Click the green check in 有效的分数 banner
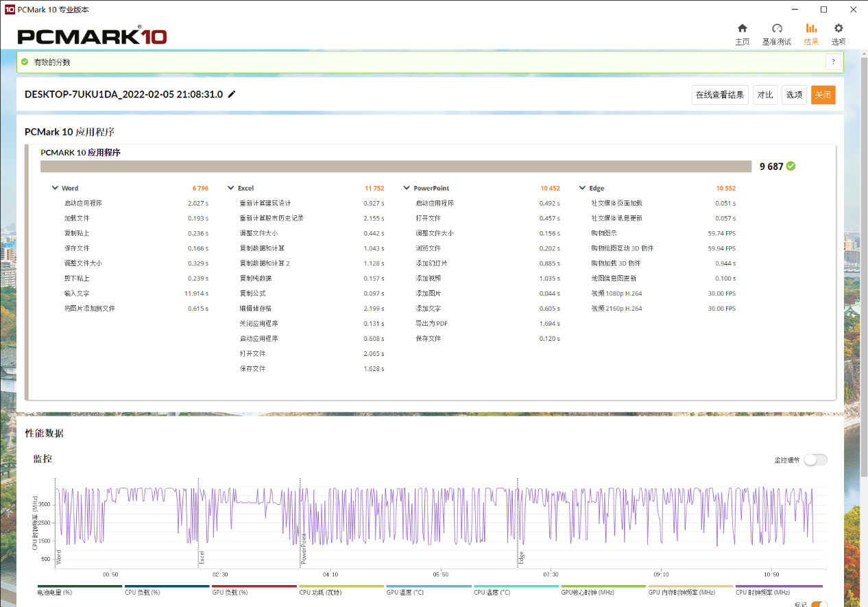 (x=25, y=62)
